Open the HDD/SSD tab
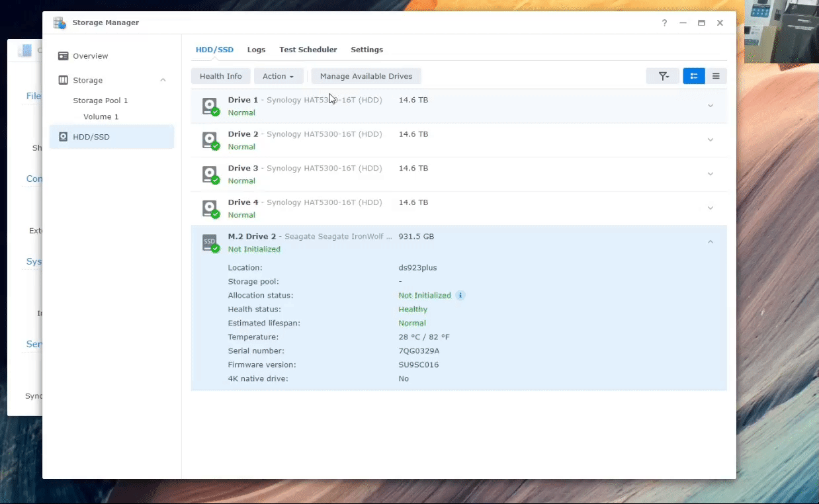Viewport: 819px width, 504px height. click(215, 50)
